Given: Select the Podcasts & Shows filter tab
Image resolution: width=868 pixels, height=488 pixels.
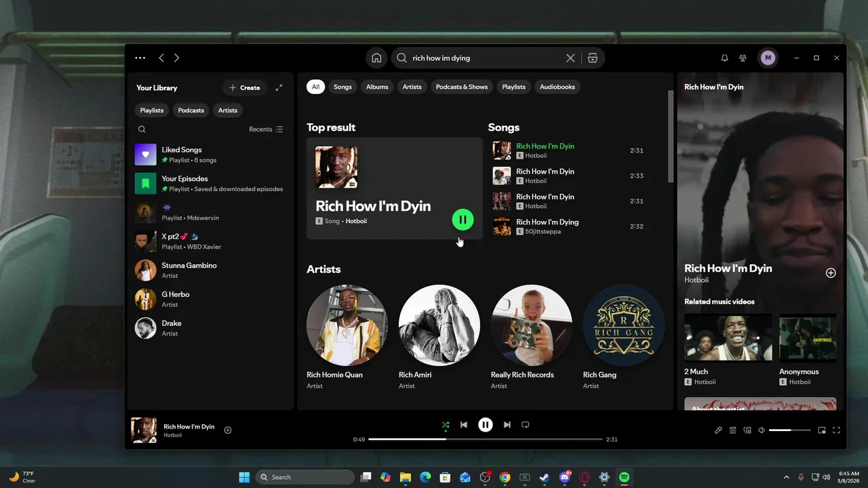Looking at the screenshot, I should (462, 87).
